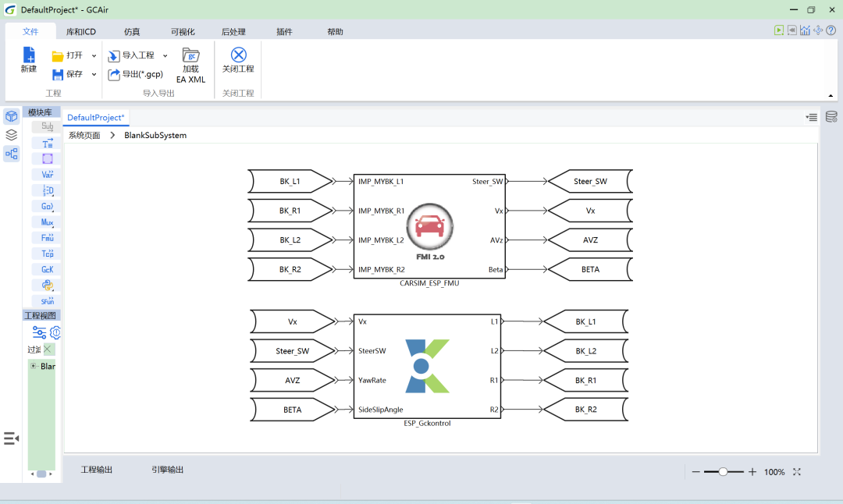The image size is (843, 504).
Task: Click the project tree structure sidebar icon
Action: click(x=11, y=154)
